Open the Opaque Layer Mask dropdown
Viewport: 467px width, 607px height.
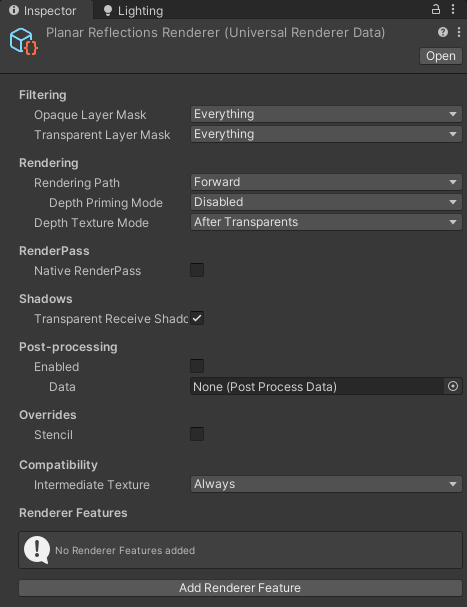pos(326,114)
